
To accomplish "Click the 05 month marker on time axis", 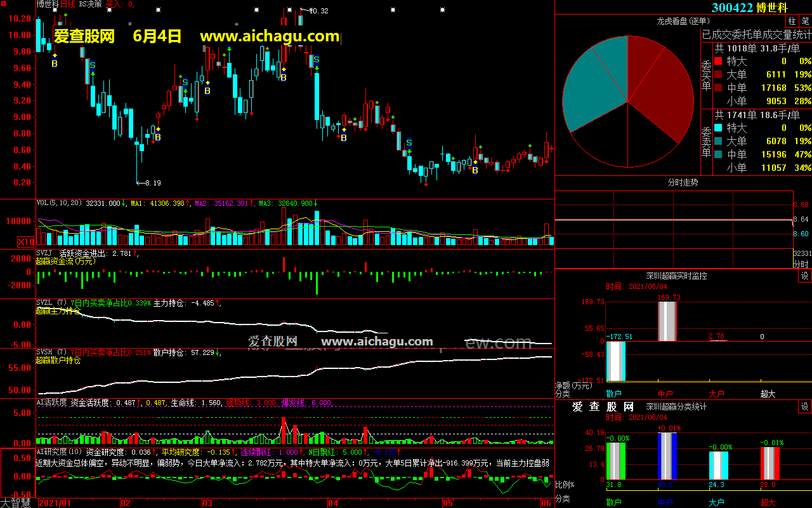I will (448, 503).
